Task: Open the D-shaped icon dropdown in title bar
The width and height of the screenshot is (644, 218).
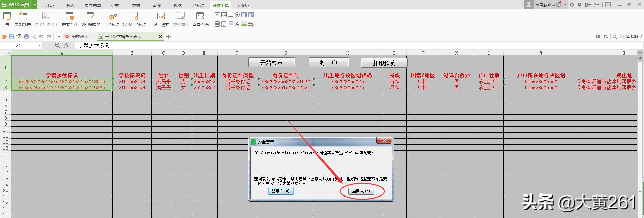Action: click(x=588, y=5)
